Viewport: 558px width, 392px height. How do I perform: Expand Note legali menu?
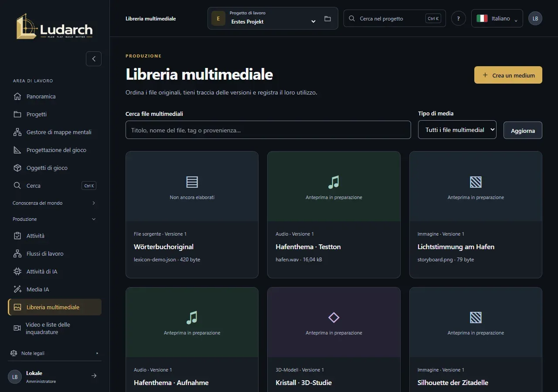point(54,353)
